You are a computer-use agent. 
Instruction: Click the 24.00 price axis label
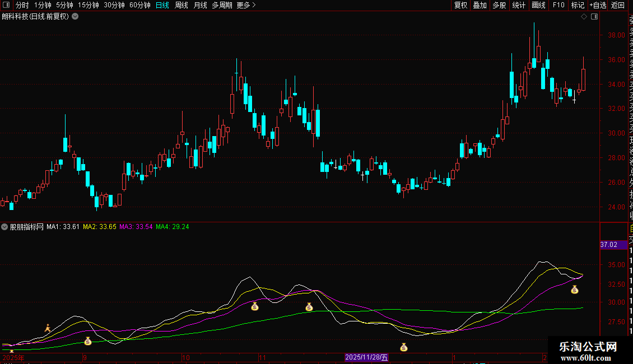tap(616, 207)
